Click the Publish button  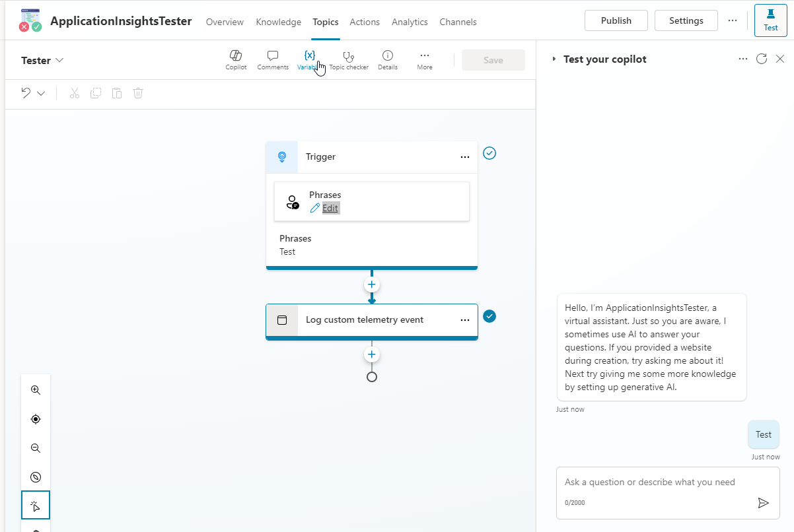pos(616,20)
